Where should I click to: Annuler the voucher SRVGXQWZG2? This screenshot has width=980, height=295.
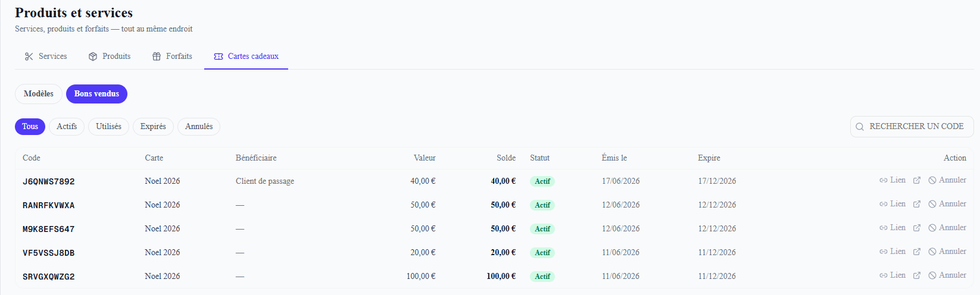pyautogui.click(x=947, y=275)
